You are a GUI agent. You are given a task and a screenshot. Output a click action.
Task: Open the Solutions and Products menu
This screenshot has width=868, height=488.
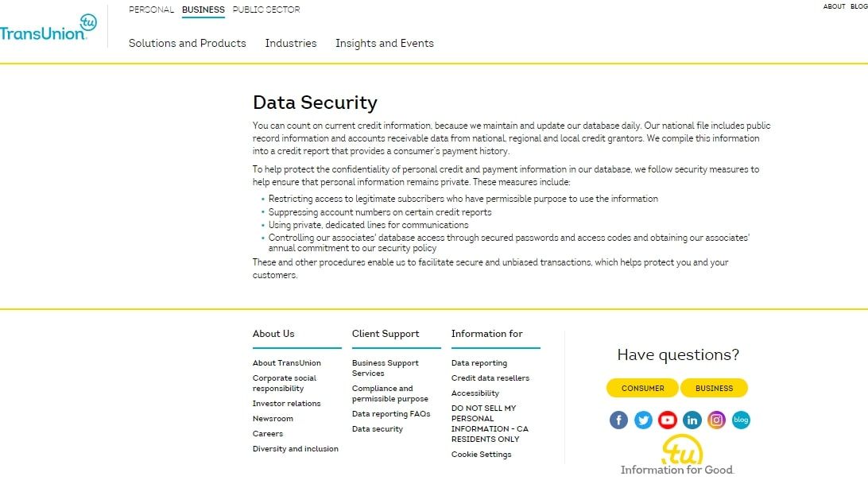(x=188, y=44)
